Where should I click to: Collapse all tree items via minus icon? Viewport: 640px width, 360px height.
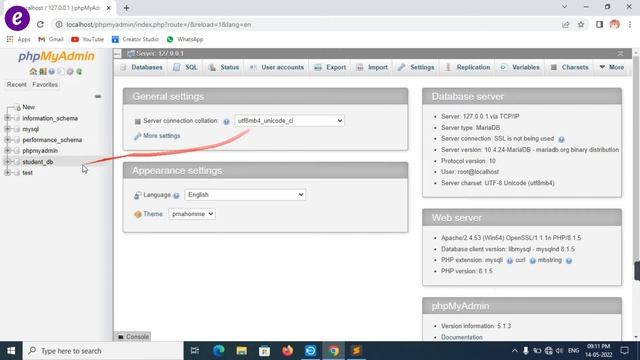click(98, 97)
